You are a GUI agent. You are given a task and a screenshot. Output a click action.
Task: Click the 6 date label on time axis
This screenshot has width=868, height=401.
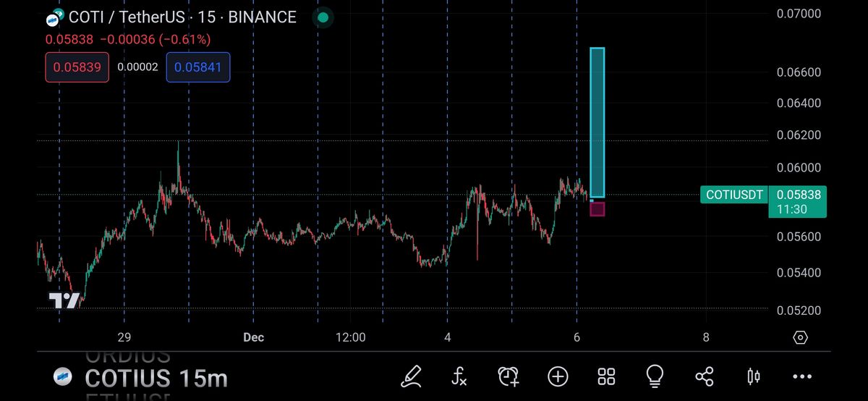576,337
